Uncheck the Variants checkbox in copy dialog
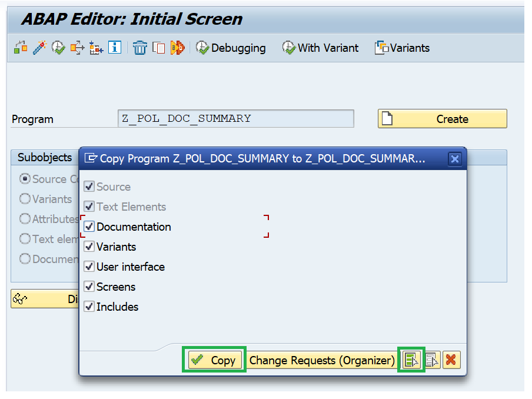Viewport: 532px width, 399px height. (x=89, y=247)
